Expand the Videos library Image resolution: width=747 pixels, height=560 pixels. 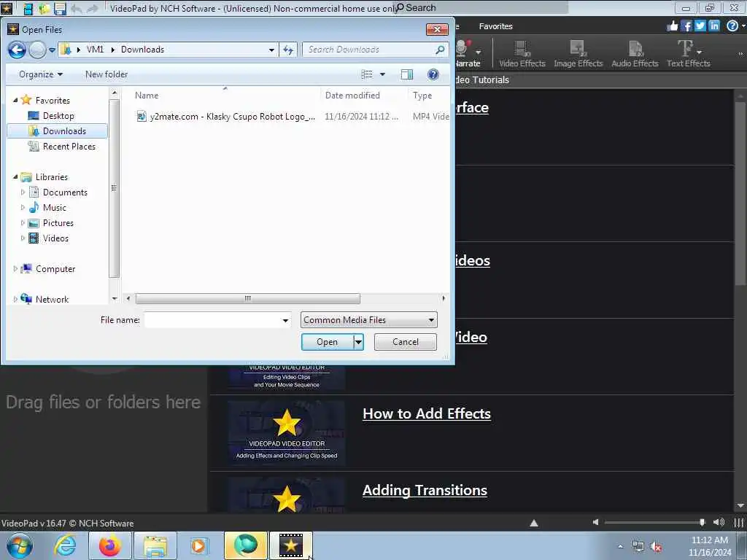tap(23, 238)
